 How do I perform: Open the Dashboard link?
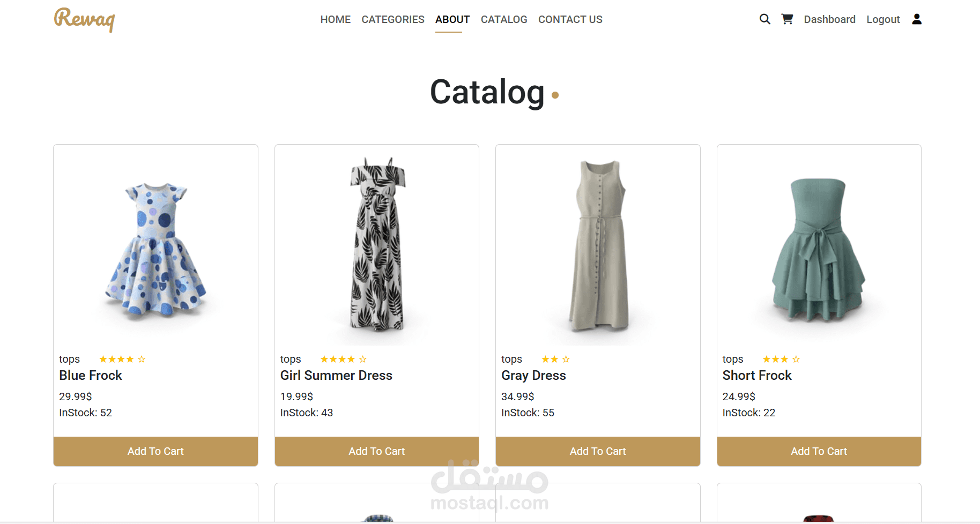coord(829,19)
